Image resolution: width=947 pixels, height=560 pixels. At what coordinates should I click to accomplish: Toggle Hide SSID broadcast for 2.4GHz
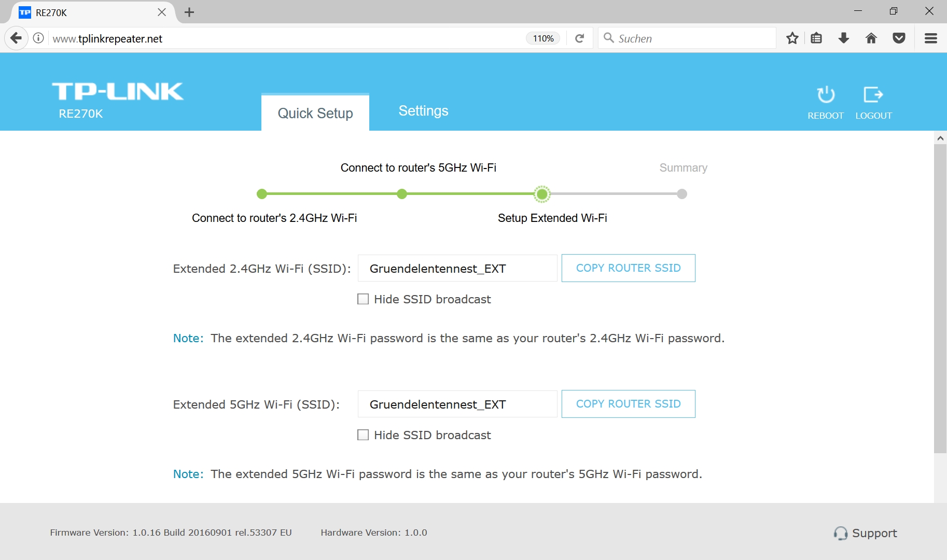363,299
